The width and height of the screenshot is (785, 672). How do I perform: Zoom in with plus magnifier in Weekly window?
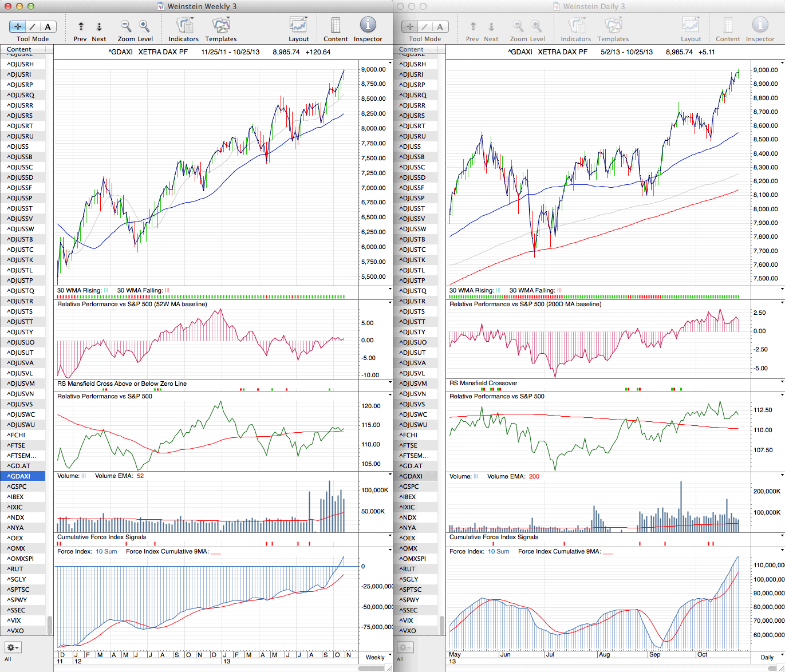pos(144,26)
